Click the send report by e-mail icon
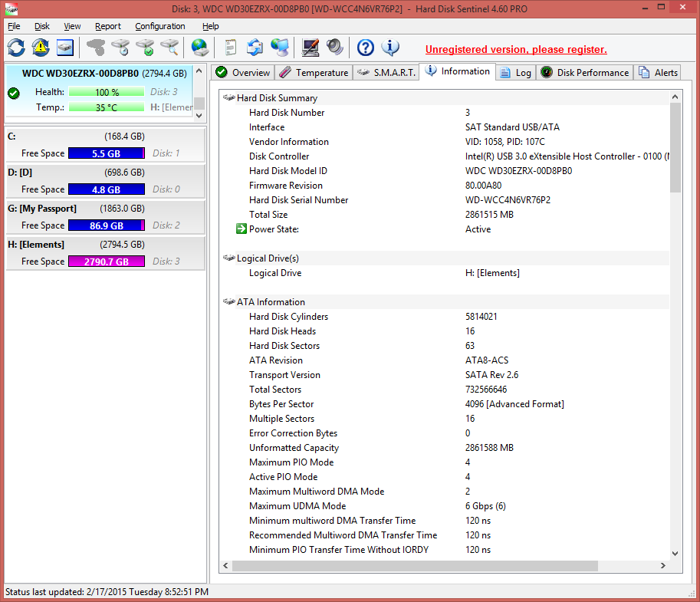Viewport: 700px width, 602px height. coord(255,48)
